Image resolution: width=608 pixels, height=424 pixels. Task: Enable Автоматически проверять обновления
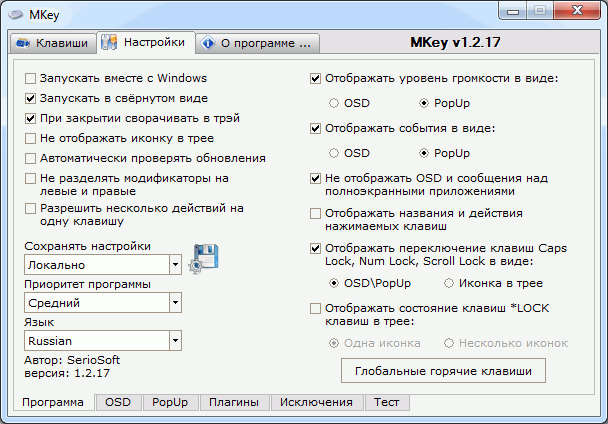click(30, 158)
